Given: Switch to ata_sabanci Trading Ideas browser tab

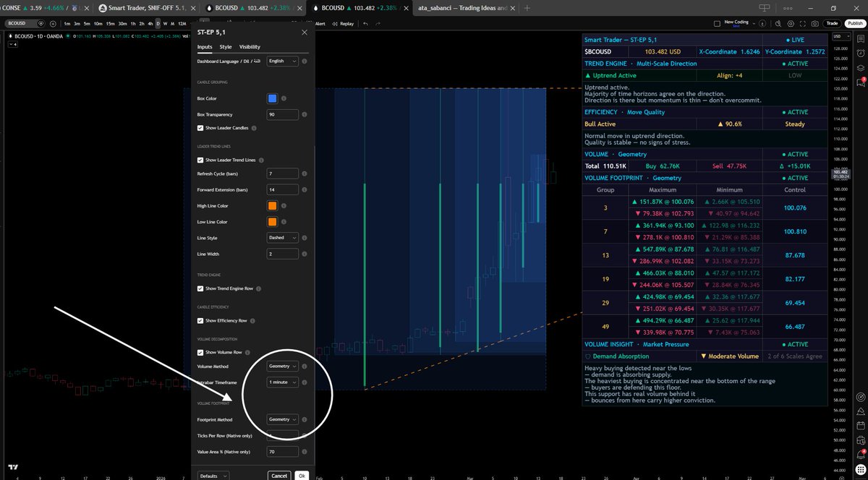Looking at the screenshot, I should [x=461, y=8].
